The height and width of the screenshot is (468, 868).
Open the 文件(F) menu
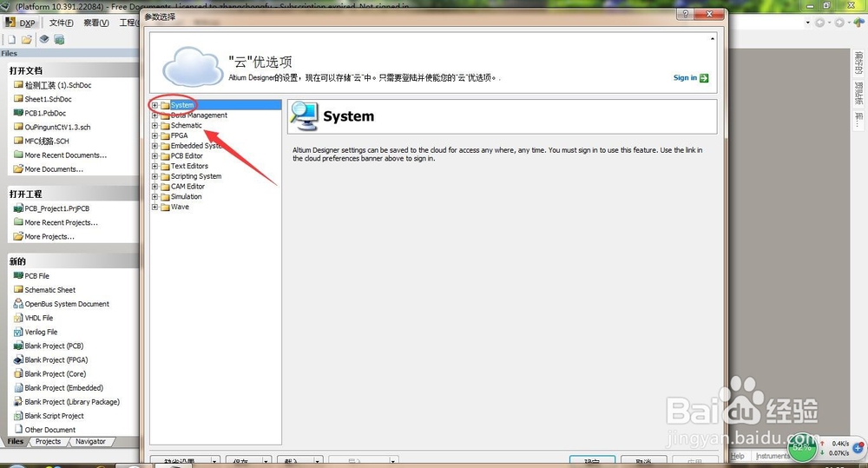click(x=61, y=23)
